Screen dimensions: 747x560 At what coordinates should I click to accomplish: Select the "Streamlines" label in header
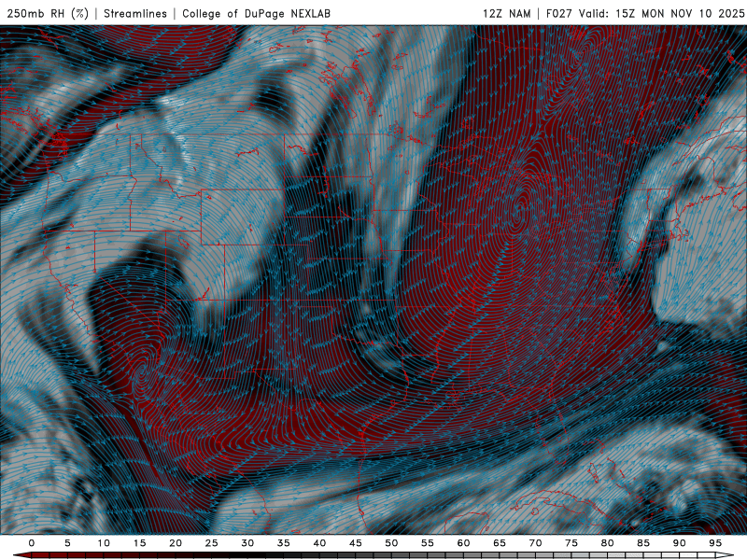point(135,13)
